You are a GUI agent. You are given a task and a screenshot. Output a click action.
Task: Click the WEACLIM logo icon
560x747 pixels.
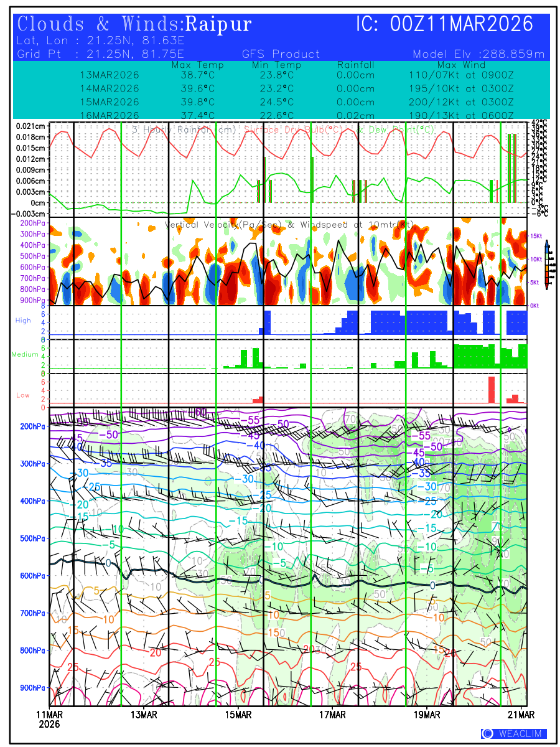click(488, 733)
